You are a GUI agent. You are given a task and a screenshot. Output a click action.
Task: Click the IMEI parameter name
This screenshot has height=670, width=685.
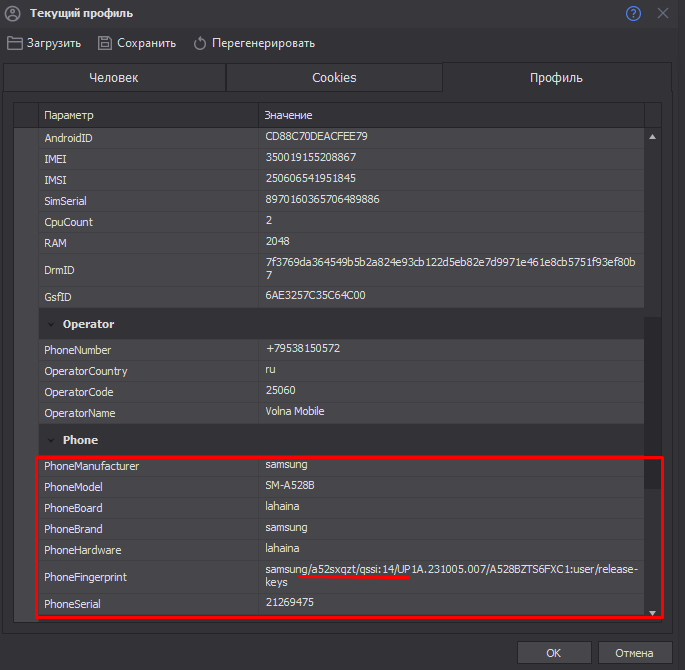(55, 159)
